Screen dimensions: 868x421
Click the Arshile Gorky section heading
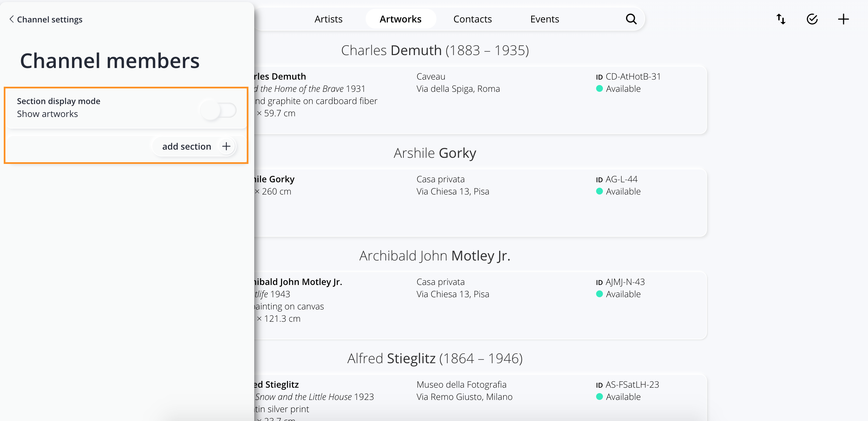[435, 153]
